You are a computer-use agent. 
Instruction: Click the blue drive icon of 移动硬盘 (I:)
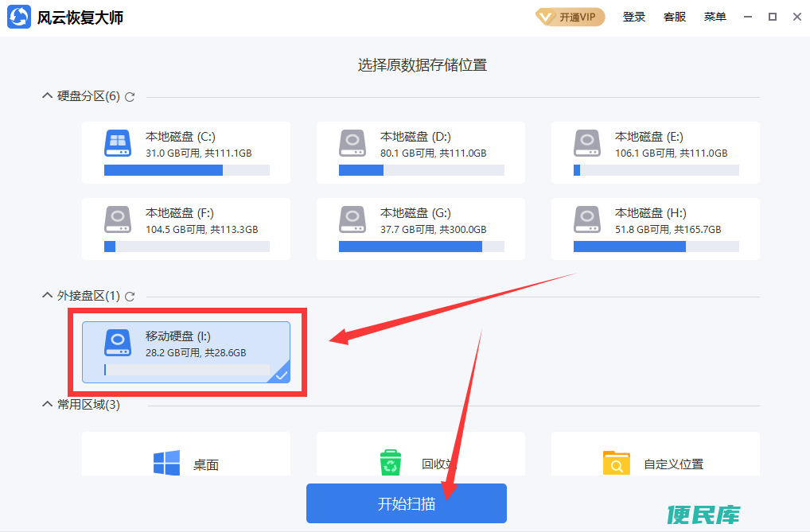point(118,343)
